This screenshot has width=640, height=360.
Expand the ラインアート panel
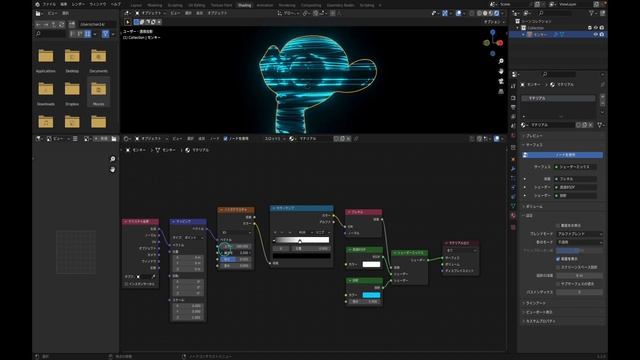point(534,303)
